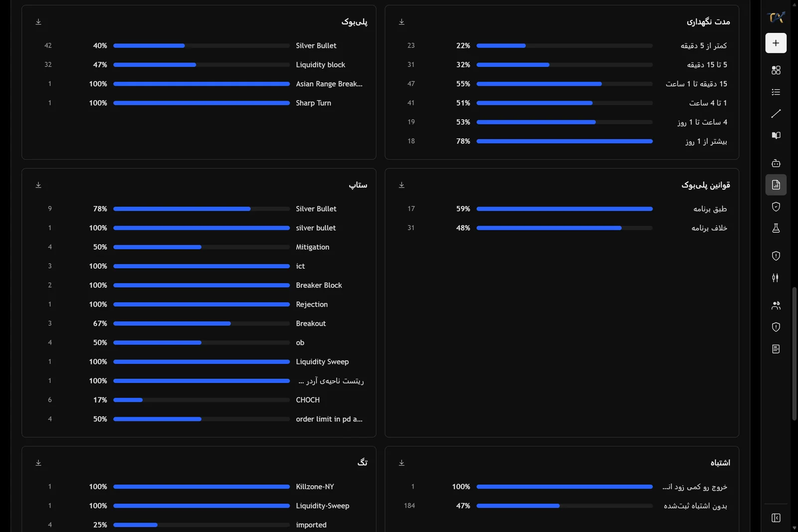Click the CHOCH 17% progress bar
Screen dimensions: 798x532
click(x=201, y=400)
